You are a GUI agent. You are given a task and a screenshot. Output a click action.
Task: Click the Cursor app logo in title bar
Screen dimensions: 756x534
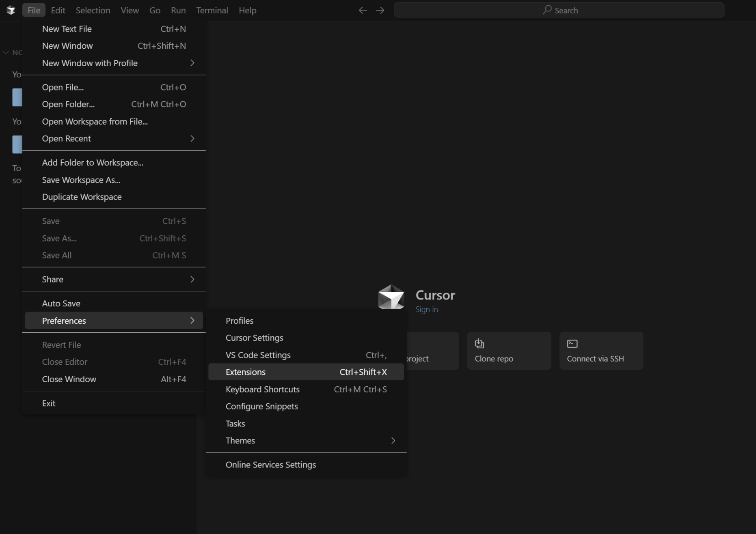tap(11, 10)
